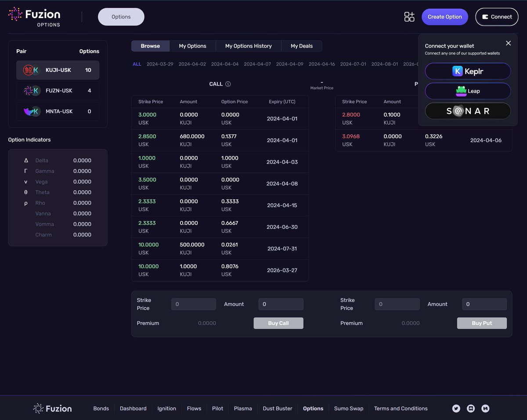Filter by expiry date 2024-04-04
Viewport: 527px width, 420px height.
point(225,64)
